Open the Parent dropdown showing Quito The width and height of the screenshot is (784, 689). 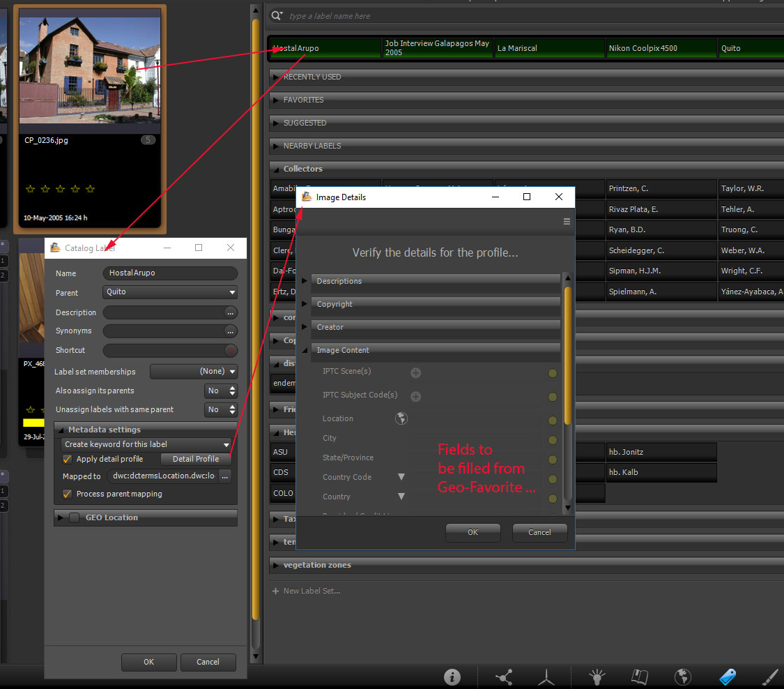click(x=170, y=292)
